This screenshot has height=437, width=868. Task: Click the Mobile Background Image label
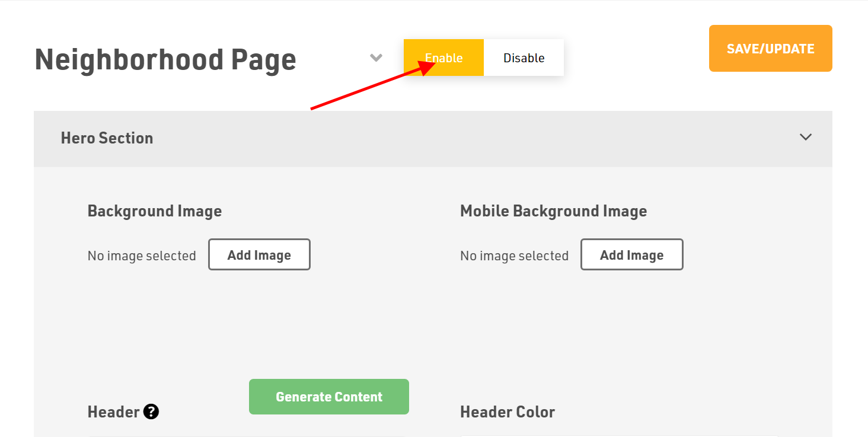click(553, 211)
